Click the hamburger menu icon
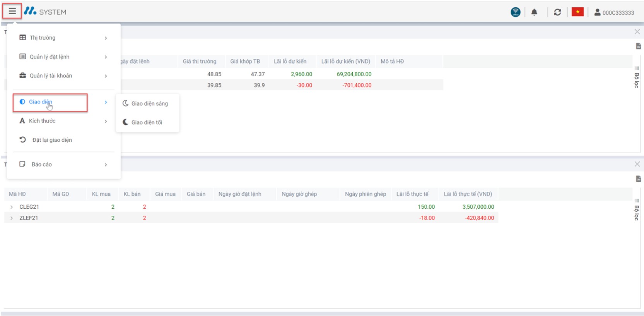Image resolution: width=644 pixels, height=316 pixels. coord(12,11)
